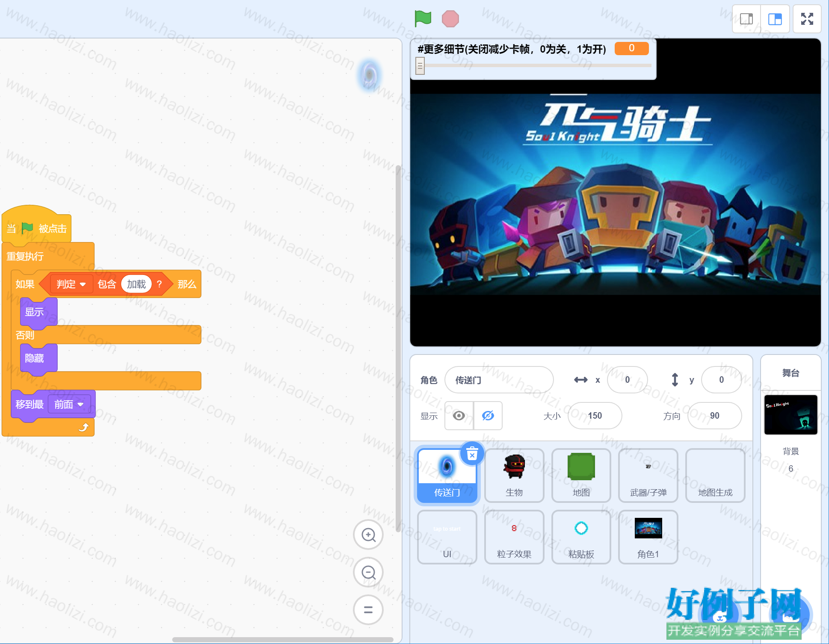
Task: Select the 地图生成 sprite
Action: [715, 476]
